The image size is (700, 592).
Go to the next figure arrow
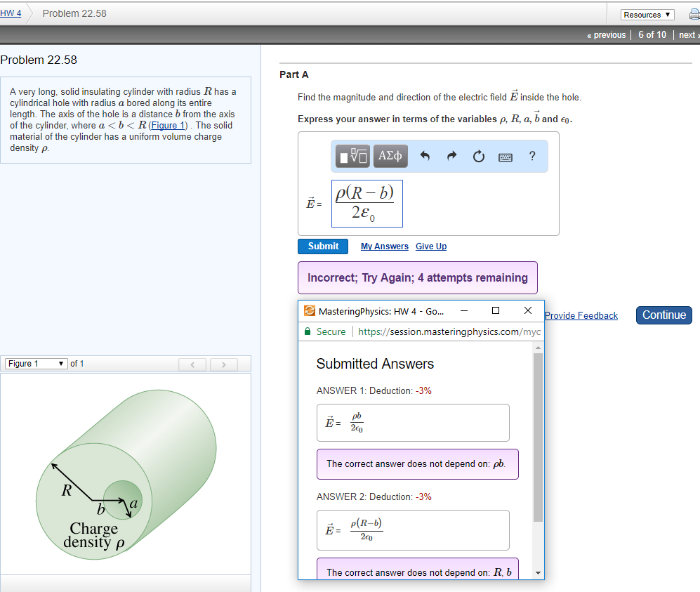(x=223, y=364)
